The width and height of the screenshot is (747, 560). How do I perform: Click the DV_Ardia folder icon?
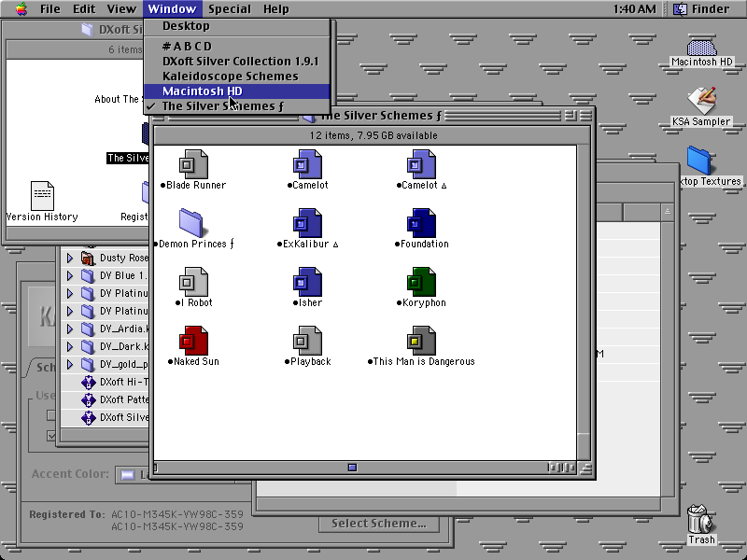pyautogui.click(x=88, y=329)
